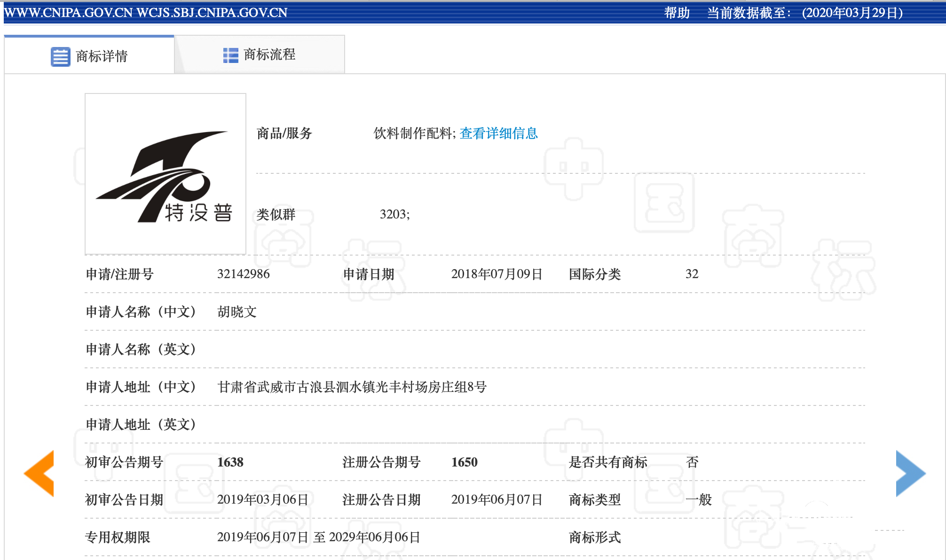Click the 专用权期限 label
This screenshot has width=946, height=560.
(x=118, y=537)
